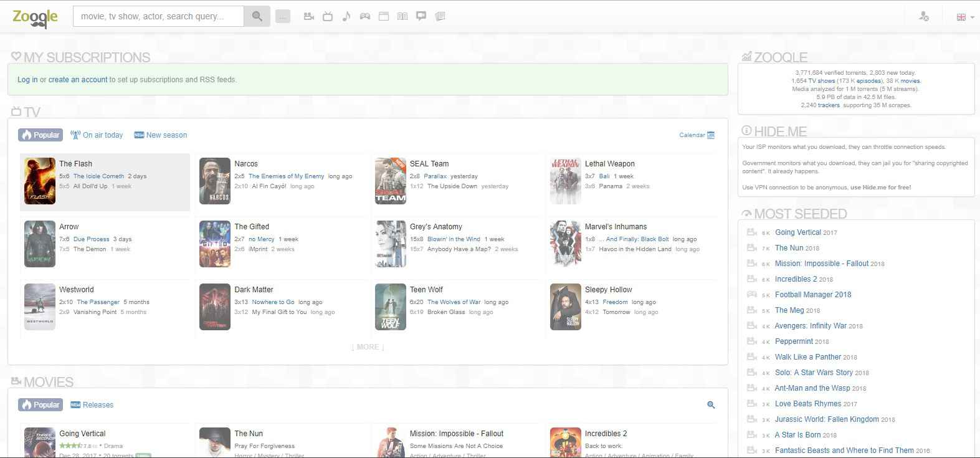This screenshot has width=980, height=458.
Task: Open Solo: A Star Wars Story link
Action: pos(814,373)
